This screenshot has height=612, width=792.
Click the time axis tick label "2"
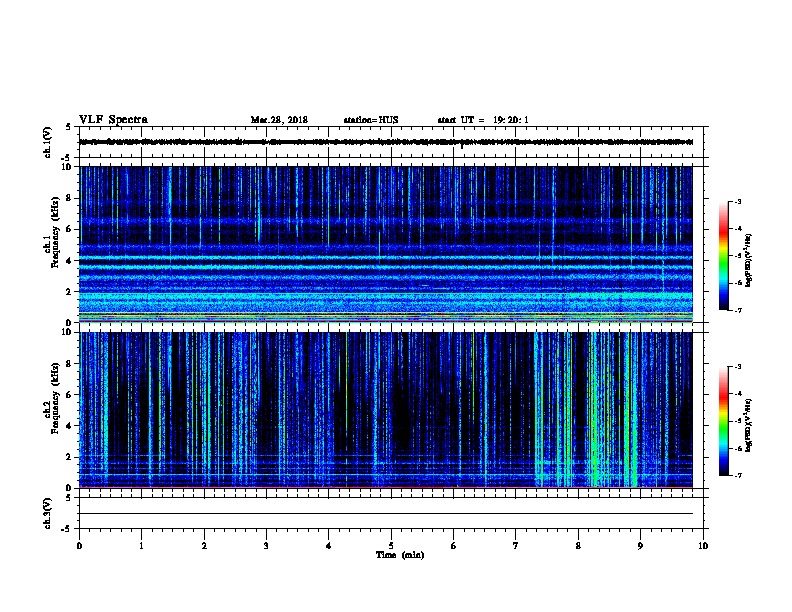(204, 545)
